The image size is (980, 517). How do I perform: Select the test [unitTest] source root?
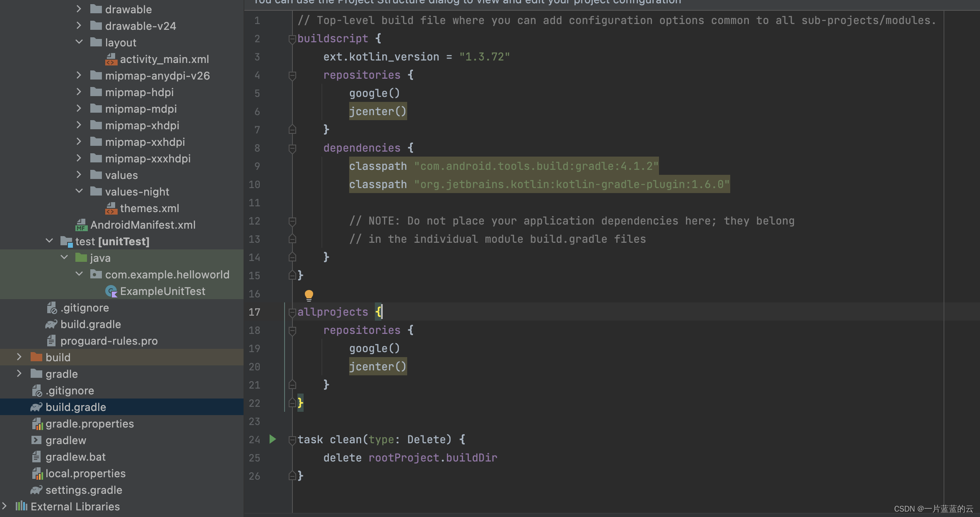(x=112, y=241)
